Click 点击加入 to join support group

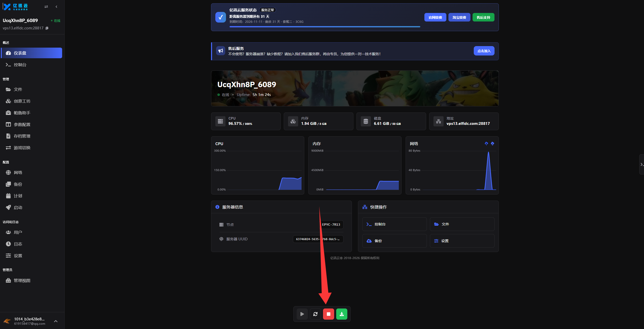tap(484, 51)
